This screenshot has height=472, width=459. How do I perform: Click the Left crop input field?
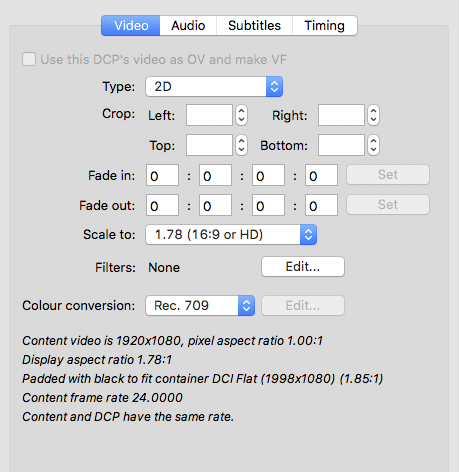coord(209,115)
